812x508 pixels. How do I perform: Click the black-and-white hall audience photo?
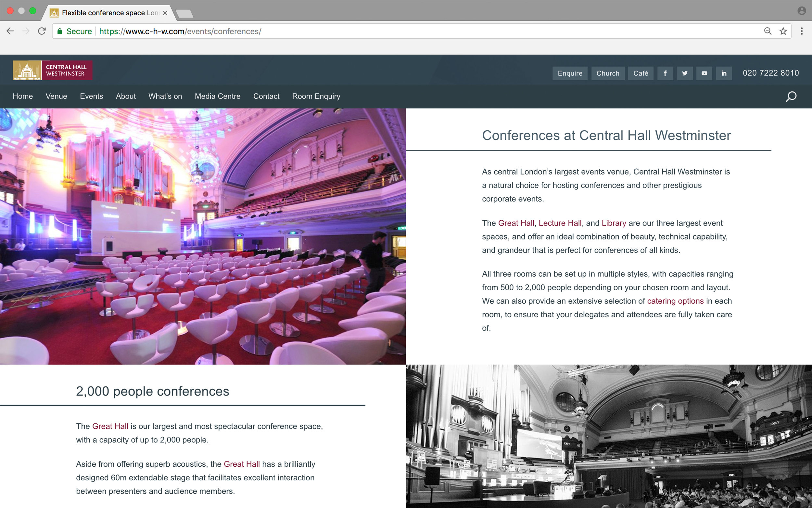coord(609,436)
